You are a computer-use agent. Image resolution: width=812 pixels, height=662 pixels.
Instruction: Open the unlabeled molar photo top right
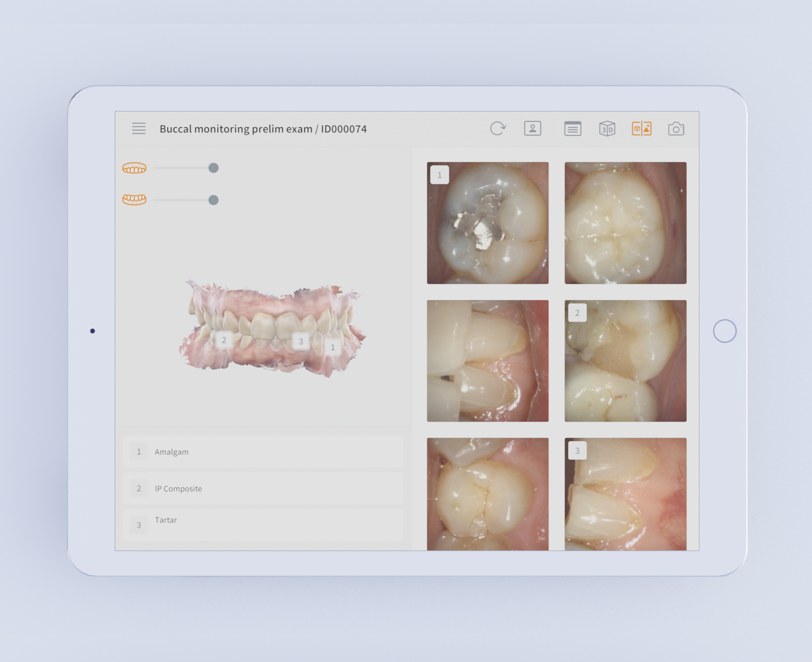click(x=625, y=223)
